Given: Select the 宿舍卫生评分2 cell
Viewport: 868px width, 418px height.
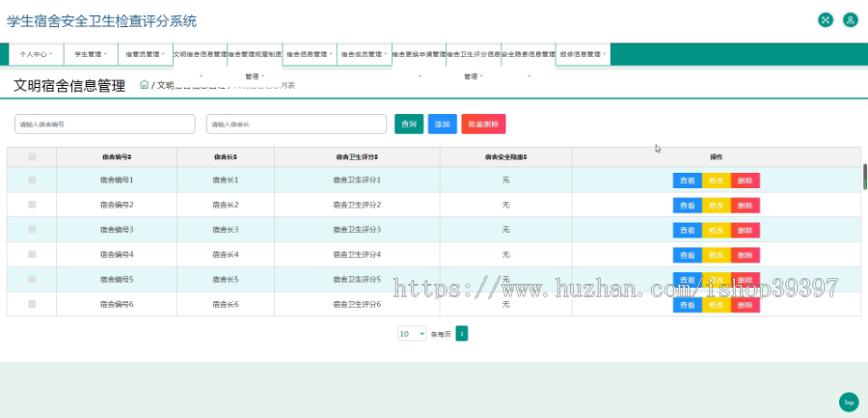Looking at the screenshot, I should (357, 205).
